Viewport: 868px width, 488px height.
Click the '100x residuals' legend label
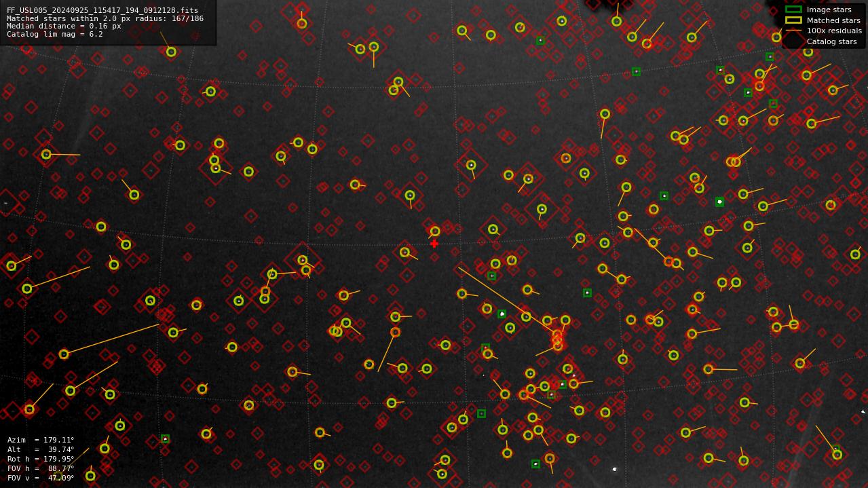coord(834,31)
